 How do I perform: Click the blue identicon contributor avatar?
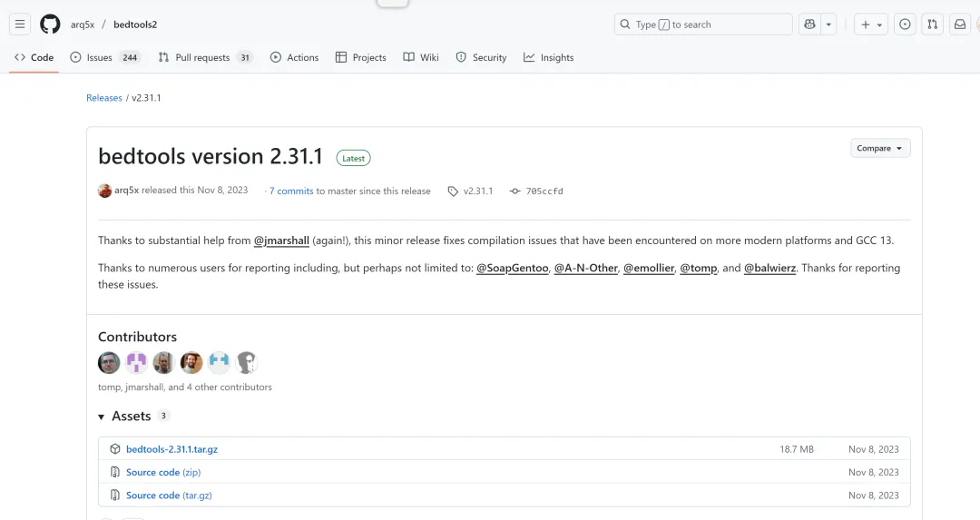pos(219,362)
